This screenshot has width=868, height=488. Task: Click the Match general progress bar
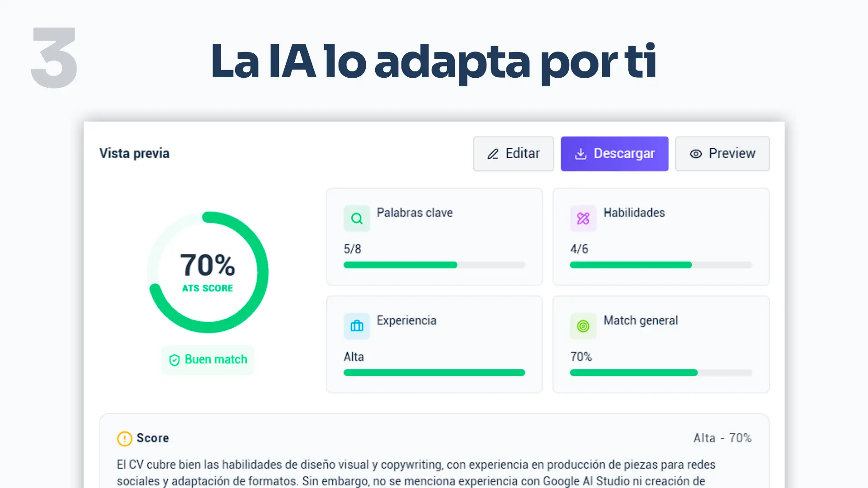660,373
